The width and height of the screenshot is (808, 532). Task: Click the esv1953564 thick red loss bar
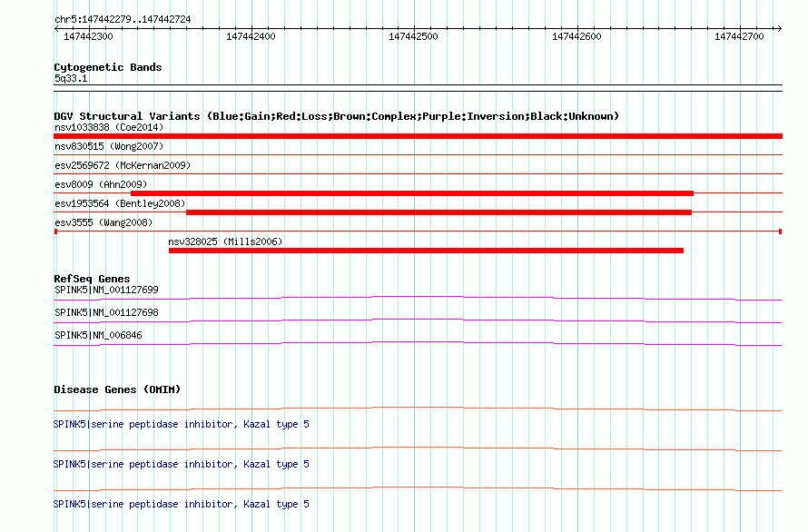[438, 212]
